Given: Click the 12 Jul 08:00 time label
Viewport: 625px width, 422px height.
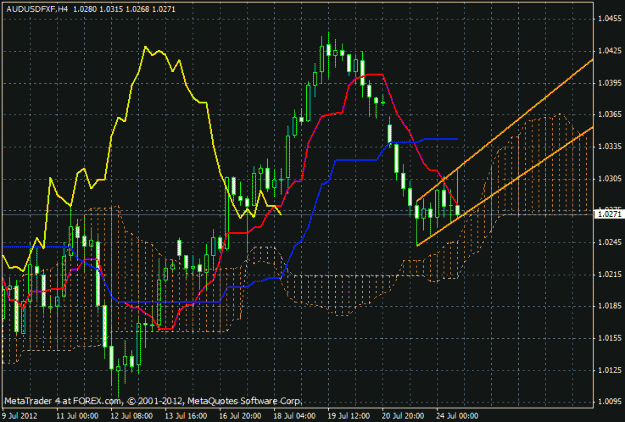Looking at the screenshot, I should pyautogui.click(x=131, y=416).
